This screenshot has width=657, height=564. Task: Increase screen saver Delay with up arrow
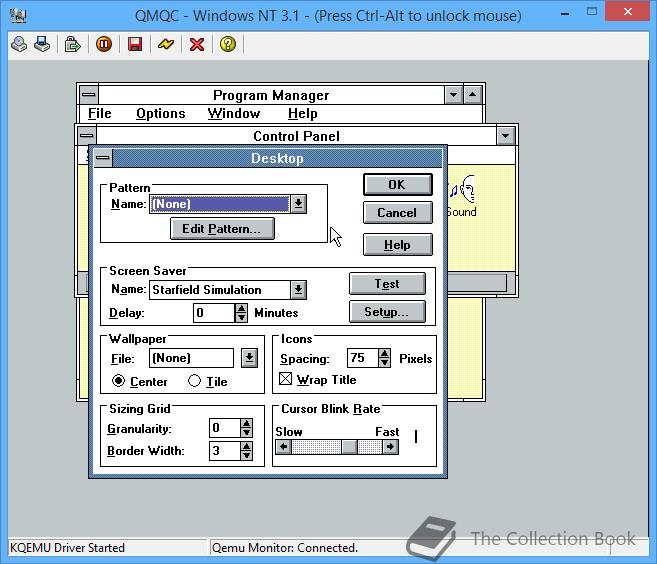coord(241,308)
